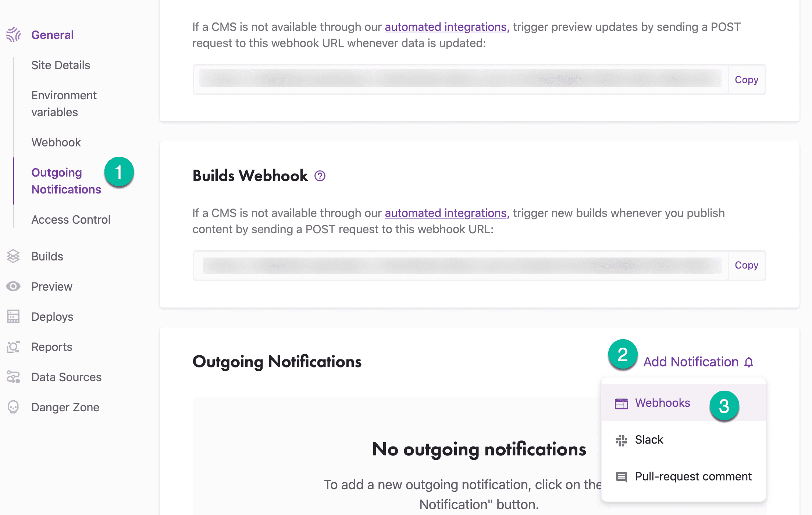812x515 pixels.
Task: Go to Site Details settings
Action: [61, 65]
